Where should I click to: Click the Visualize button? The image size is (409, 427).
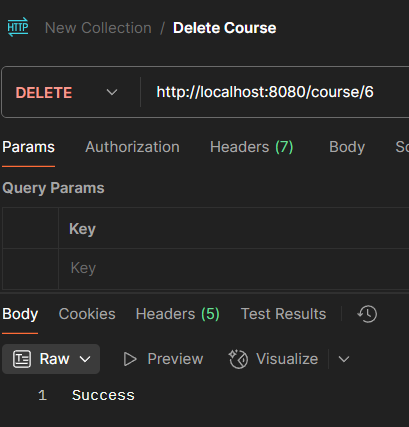[x=273, y=359]
